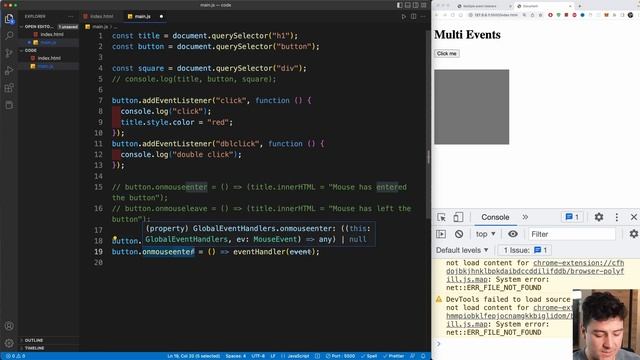Screen dimensions: 640x360
Task: Click Live Server Port 5500 status
Action: (340, 356)
